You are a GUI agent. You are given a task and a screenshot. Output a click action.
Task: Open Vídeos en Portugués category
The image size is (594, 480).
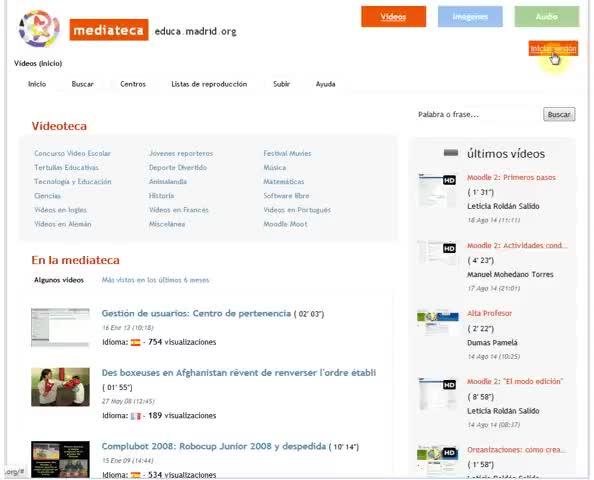click(x=297, y=210)
